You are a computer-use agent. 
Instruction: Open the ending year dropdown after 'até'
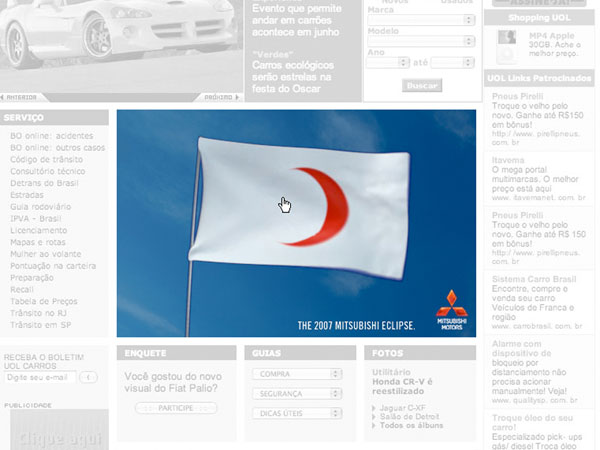click(453, 62)
